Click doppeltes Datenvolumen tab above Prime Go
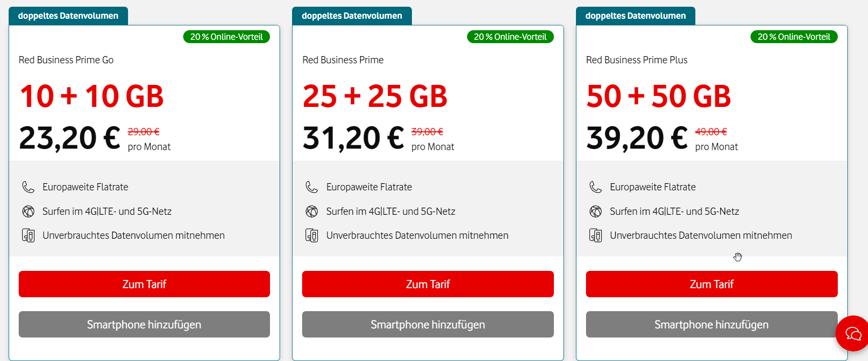Screen dimensions: 868x361 pyautogui.click(x=68, y=16)
